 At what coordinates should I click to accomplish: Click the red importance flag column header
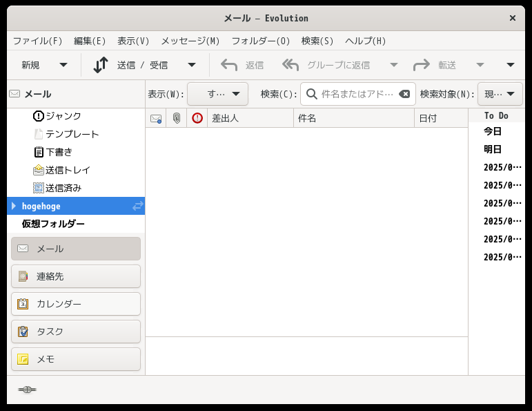pyautogui.click(x=197, y=118)
